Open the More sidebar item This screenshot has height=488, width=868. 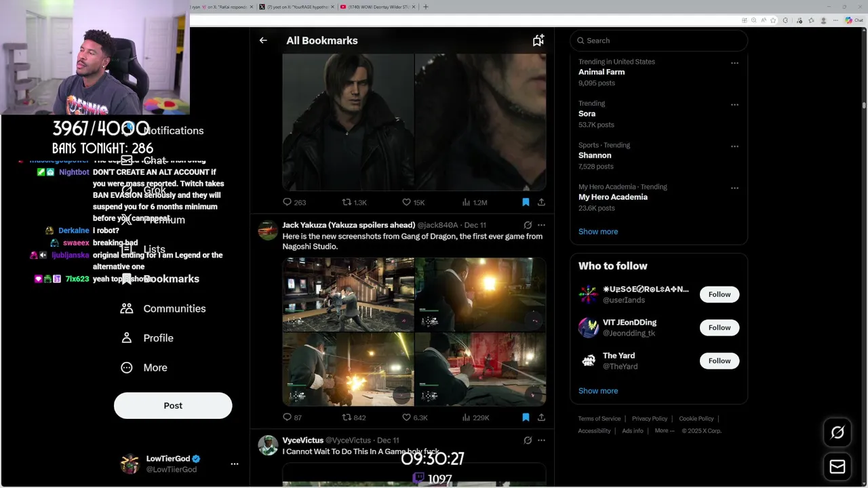pyautogui.click(x=144, y=367)
